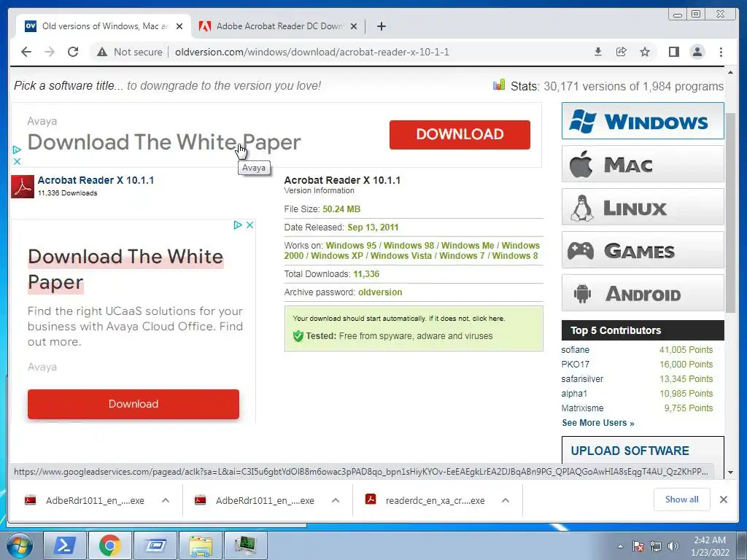Open a new tab with plus button
The height and width of the screenshot is (560, 747).
pyautogui.click(x=381, y=26)
